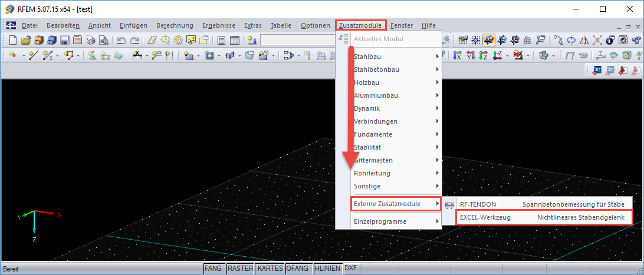Click the colorful cube results icon
Image resolution: width=644 pixels, height=275 pixels.
point(627,55)
